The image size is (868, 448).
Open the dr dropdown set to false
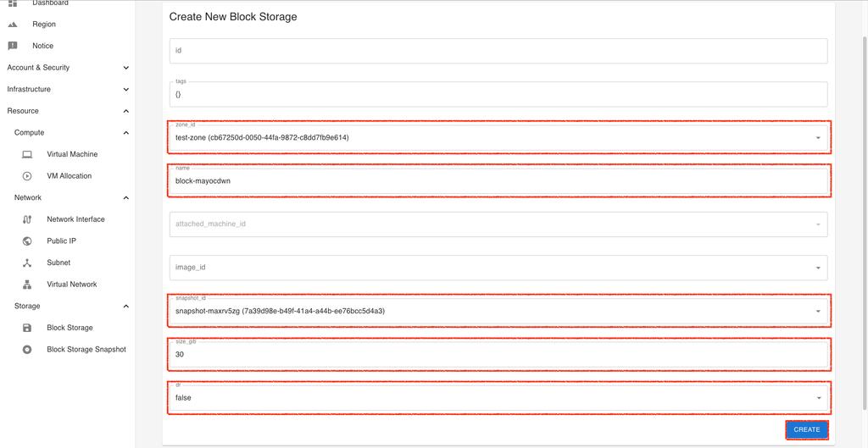[498, 398]
